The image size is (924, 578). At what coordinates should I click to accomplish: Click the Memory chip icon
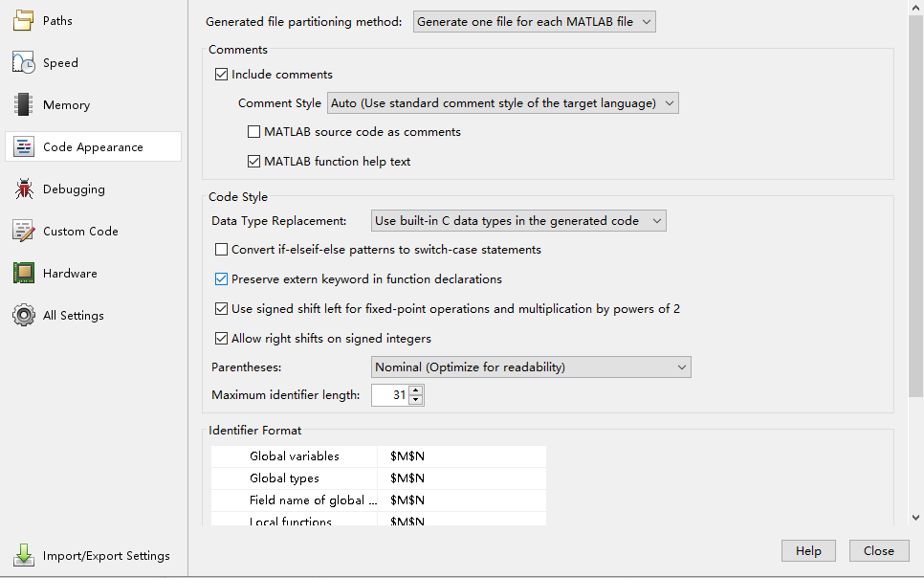[24, 105]
